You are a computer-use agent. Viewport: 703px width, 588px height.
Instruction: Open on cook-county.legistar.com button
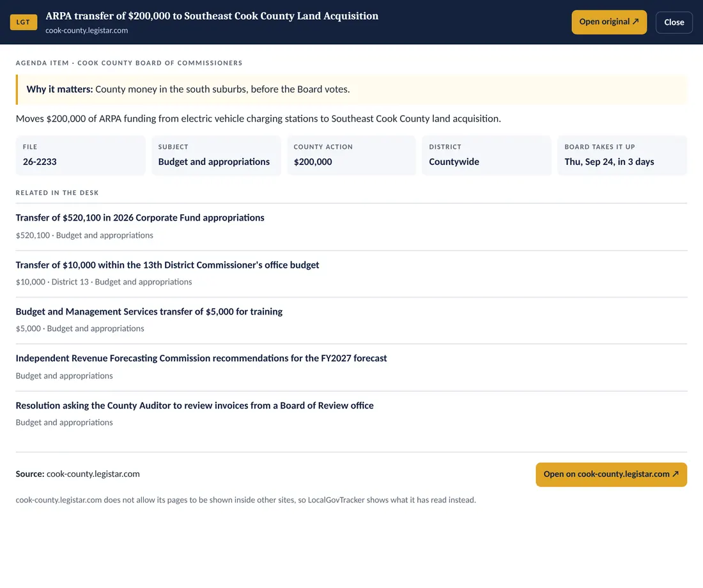[611, 474]
